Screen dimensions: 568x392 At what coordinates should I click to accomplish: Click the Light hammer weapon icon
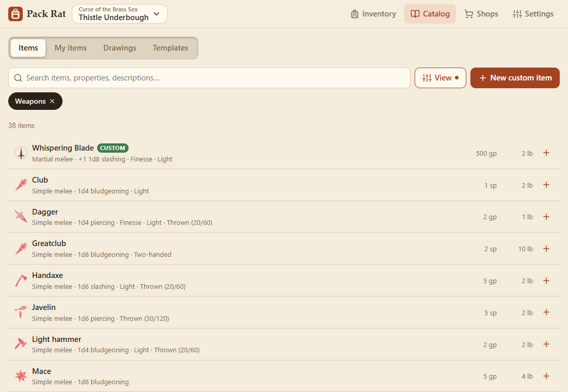[21, 344]
